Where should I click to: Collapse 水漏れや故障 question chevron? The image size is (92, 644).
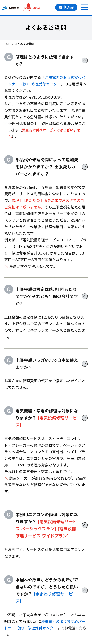(x=85, y=590)
